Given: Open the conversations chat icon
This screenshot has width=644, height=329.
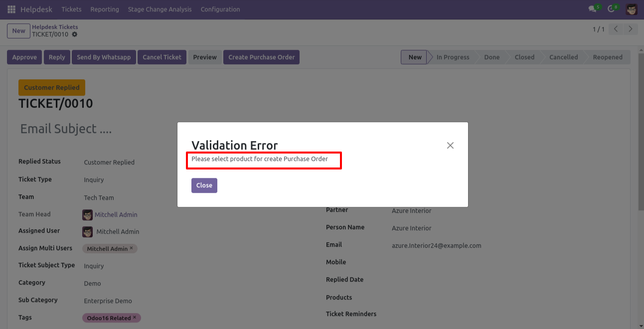Looking at the screenshot, I should click(593, 9).
